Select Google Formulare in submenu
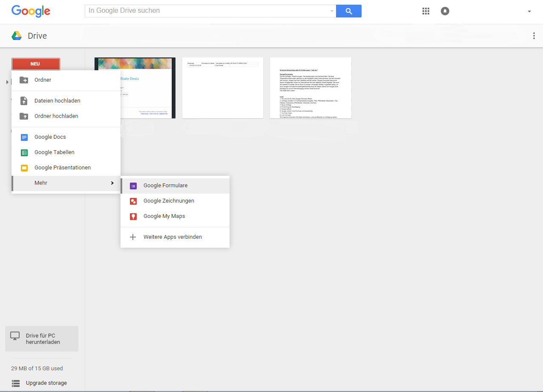 175,186
